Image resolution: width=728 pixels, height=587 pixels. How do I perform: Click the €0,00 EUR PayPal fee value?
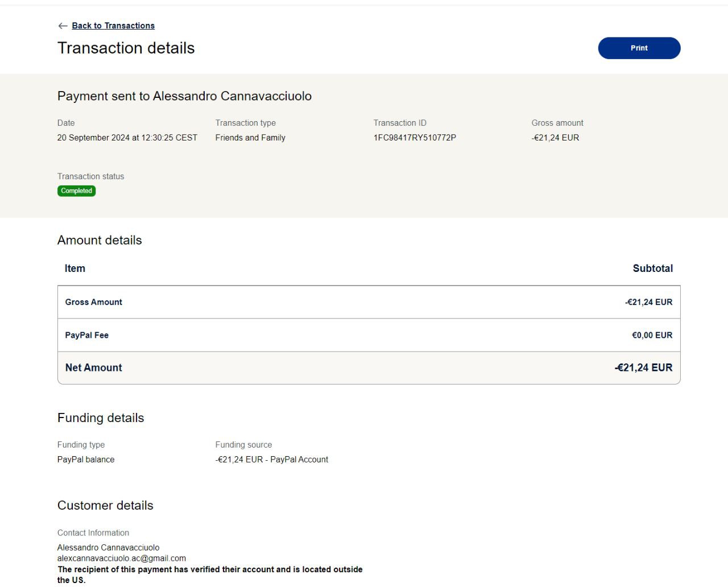click(x=652, y=335)
